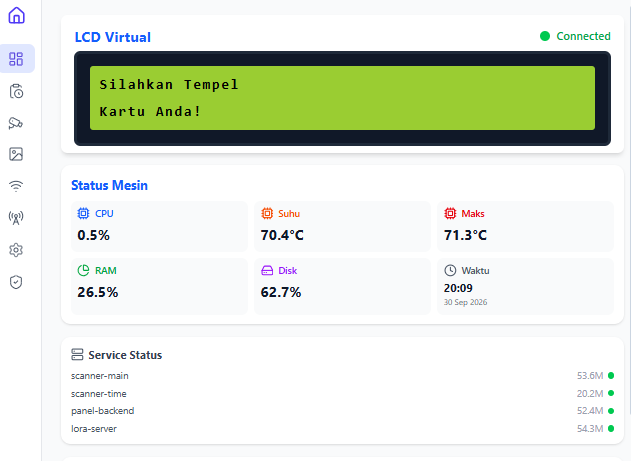
Task: Select the lora-server service row
Action: pyautogui.click(x=342, y=428)
